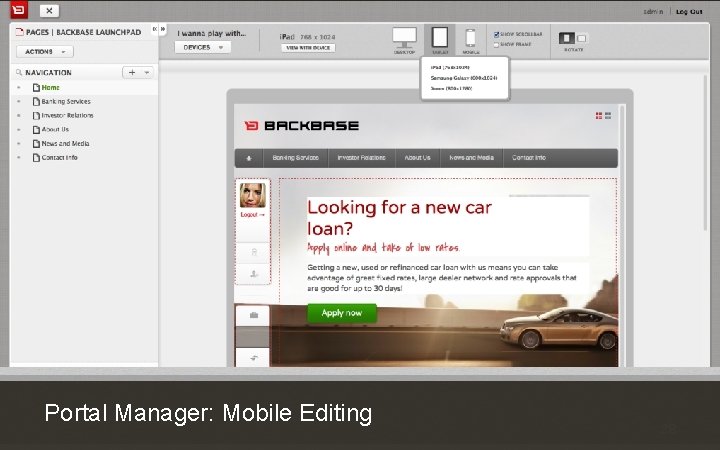
Task: Expand the Home tree node
Action: (x=19, y=87)
